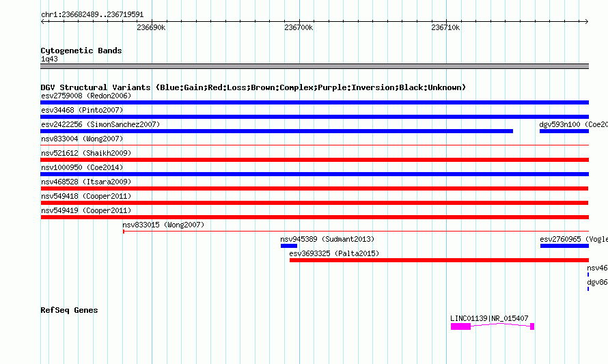Open variant nsv833004 (Wong2007) label
The height and width of the screenshot is (364, 608).
tap(82, 139)
